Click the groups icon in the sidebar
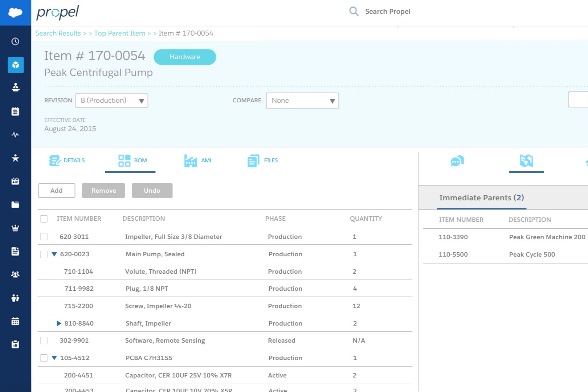Viewport: 588px width, 392px height. [x=15, y=275]
